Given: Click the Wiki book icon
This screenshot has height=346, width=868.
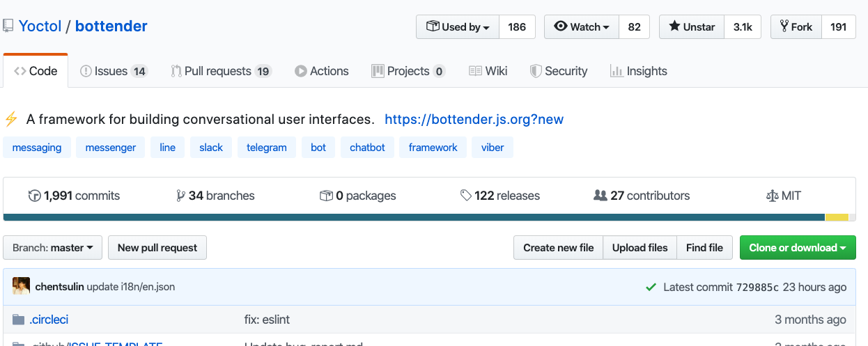Looking at the screenshot, I should pos(475,71).
